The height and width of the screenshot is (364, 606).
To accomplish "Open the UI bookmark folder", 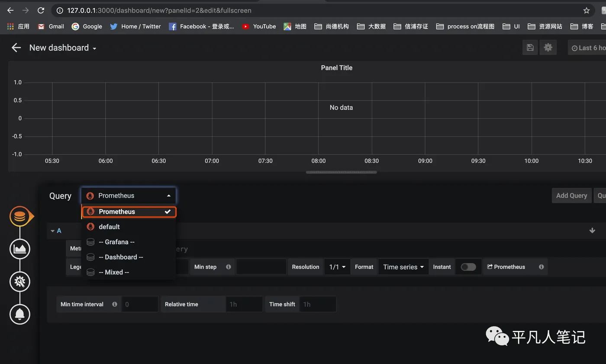I will 511,26.
